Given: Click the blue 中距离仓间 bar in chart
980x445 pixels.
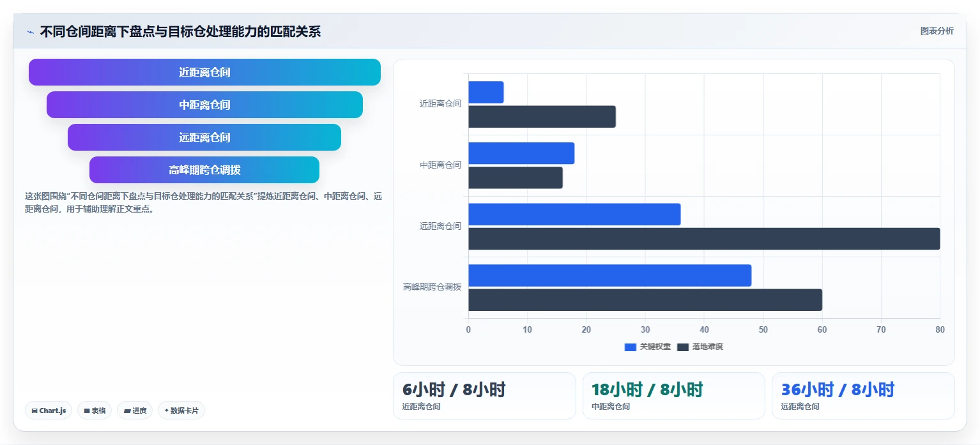Looking at the screenshot, I should pos(521,153).
